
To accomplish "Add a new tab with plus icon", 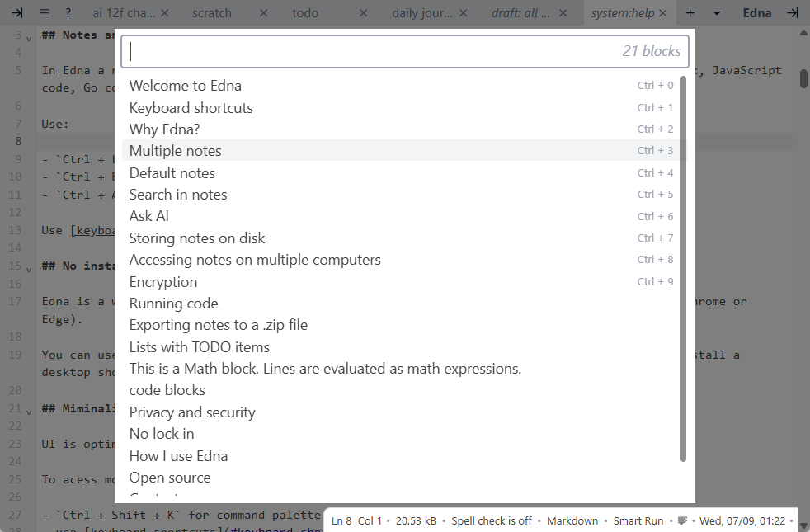I will [690, 13].
